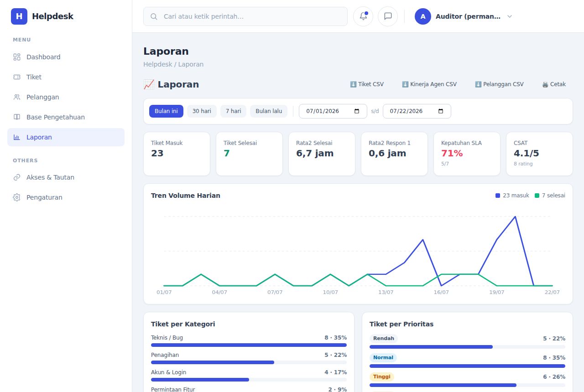Screen dimensions: 584x392
Task: Click the CSAT 4.1/5 card
Action: tap(540, 154)
